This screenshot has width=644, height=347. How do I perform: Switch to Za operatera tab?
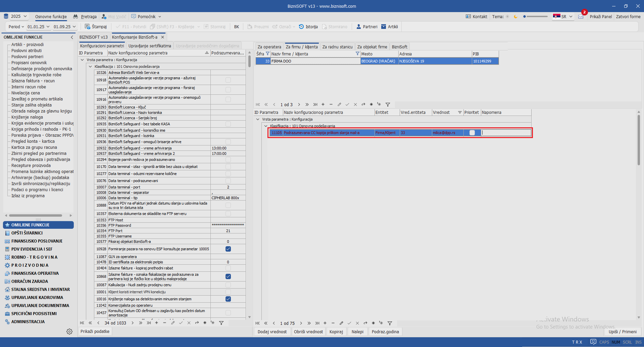[x=269, y=47]
